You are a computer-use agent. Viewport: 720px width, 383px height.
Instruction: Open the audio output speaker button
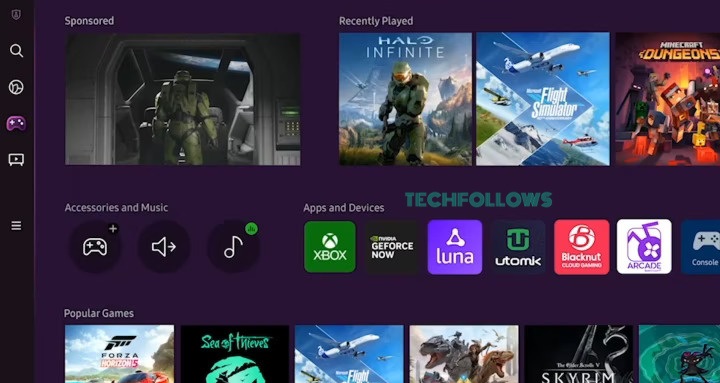coord(164,247)
